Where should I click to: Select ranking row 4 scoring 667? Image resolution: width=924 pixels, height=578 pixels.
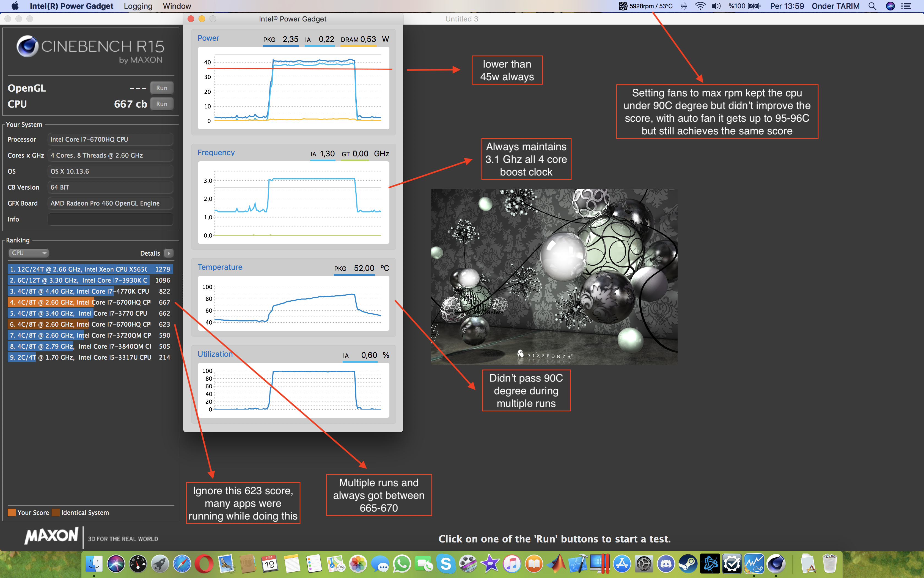[90, 302]
